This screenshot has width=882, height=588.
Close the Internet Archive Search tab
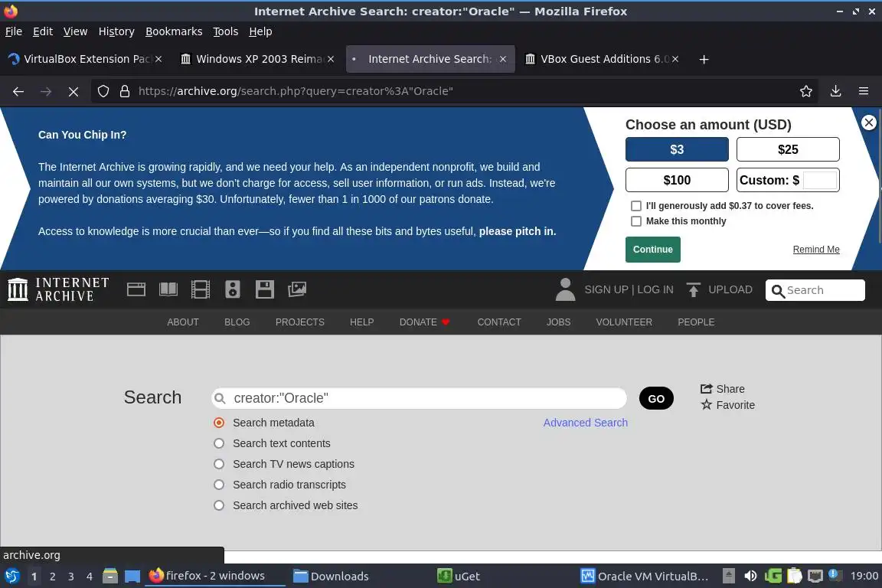[503, 59]
